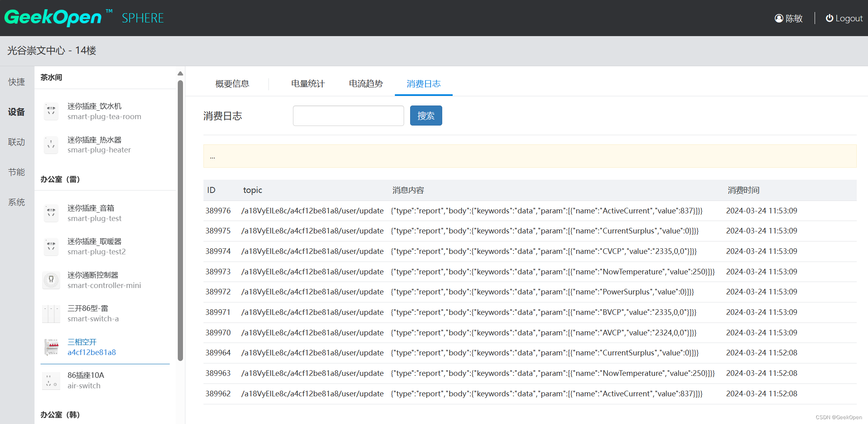The image size is (868, 424).
Task: Click the yellow notice bar with ellipsis
Action: pos(530,156)
